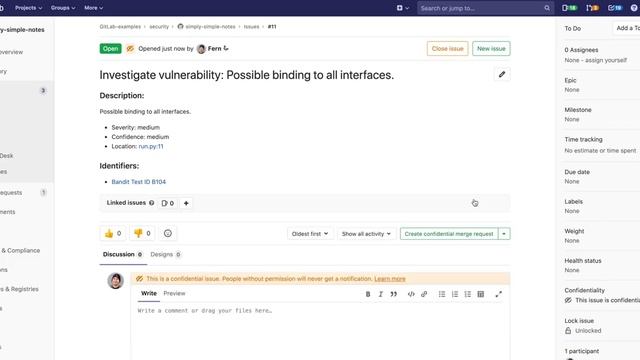The image size is (640, 360).
Task: Give a thumbs down reaction
Action: tap(142, 233)
